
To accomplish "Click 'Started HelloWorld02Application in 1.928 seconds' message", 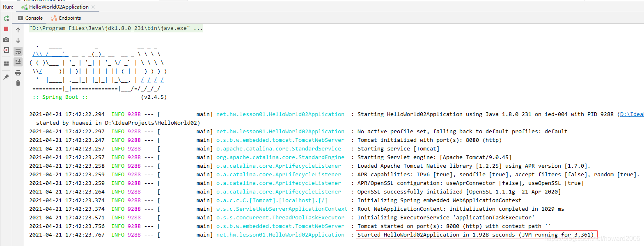I will pyautogui.click(x=476, y=235).
